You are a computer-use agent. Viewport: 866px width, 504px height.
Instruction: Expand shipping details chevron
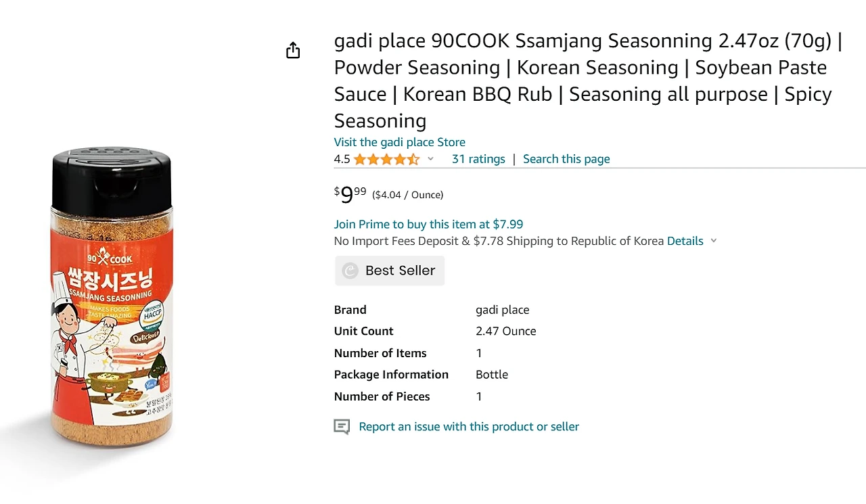(713, 241)
